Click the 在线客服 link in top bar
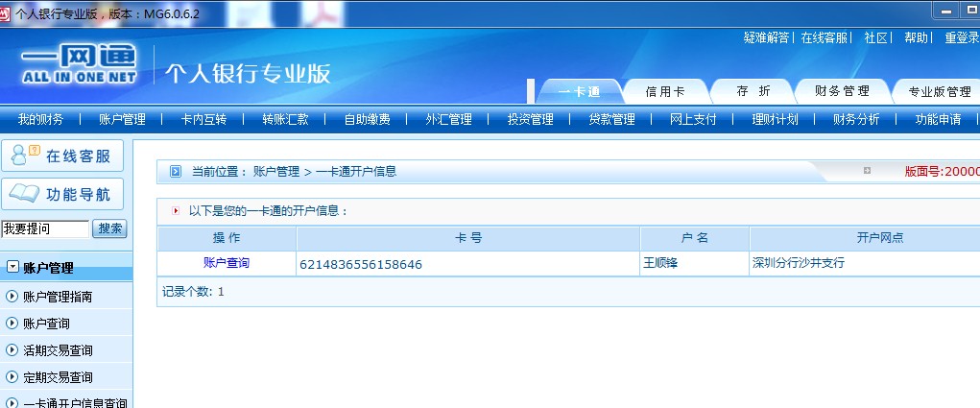Viewport: 980px width, 408px height. click(825, 37)
